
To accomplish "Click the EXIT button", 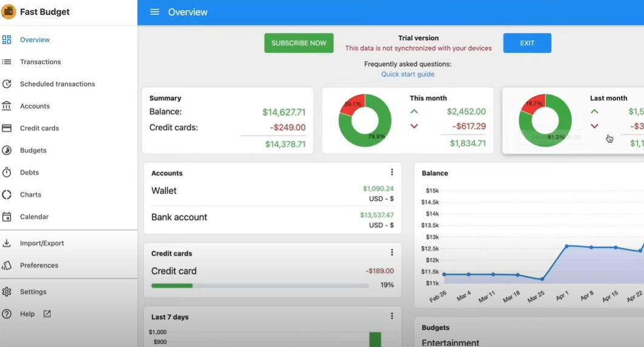I will click(x=527, y=43).
